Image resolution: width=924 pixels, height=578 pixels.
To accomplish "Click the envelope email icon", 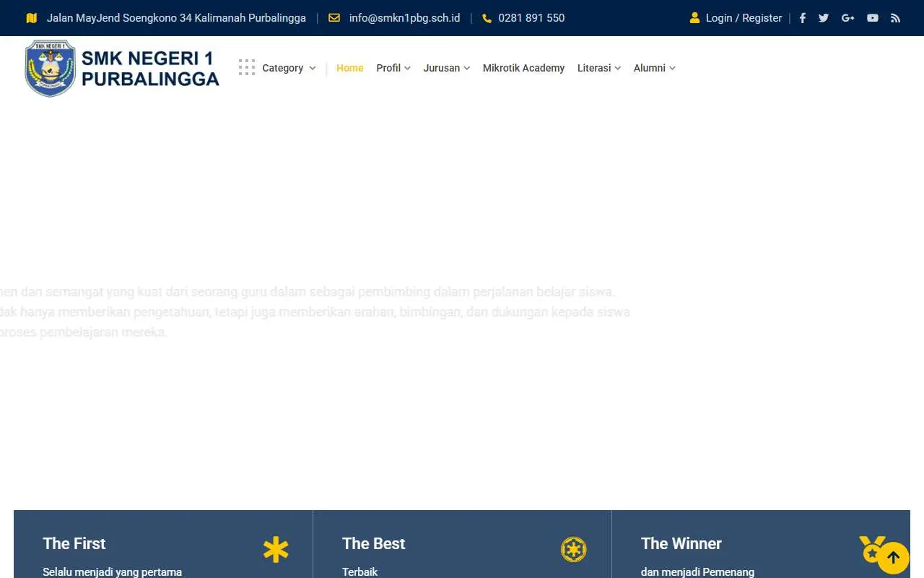I will (334, 18).
